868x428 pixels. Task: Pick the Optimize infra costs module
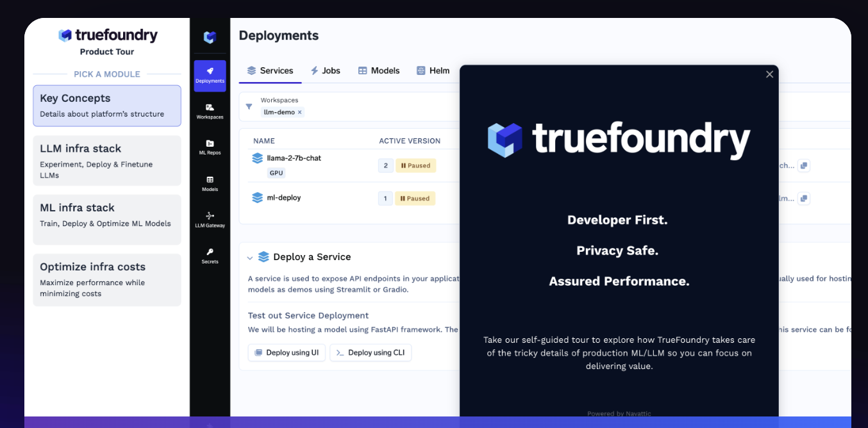point(107,280)
